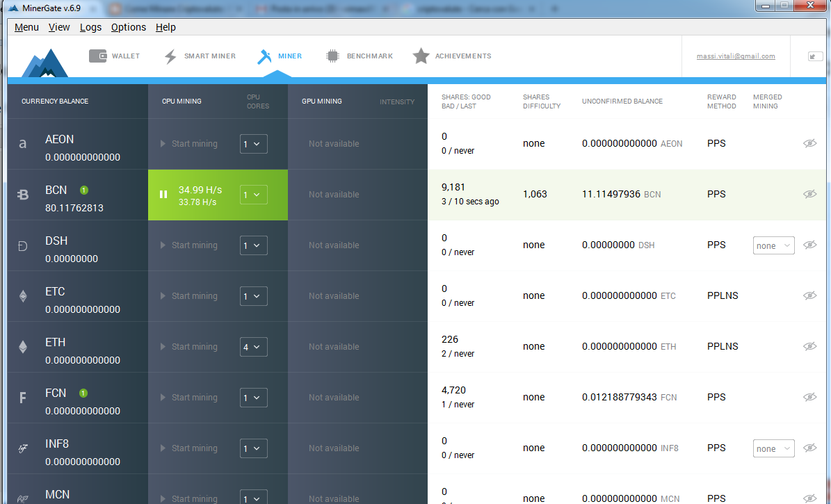Open the DSH CPU cores dropdown
This screenshot has height=504, width=831.
tap(253, 245)
